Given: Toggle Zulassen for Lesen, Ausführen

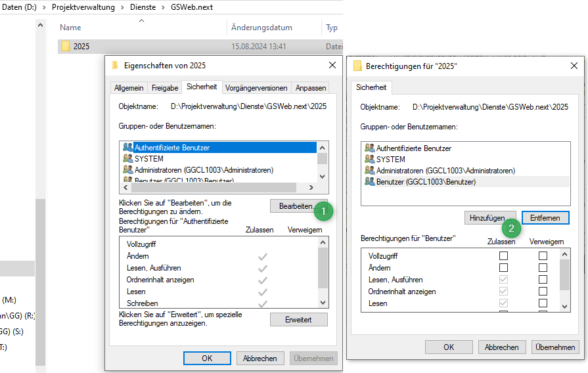Looking at the screenshot, I should [x=503, y=279].
